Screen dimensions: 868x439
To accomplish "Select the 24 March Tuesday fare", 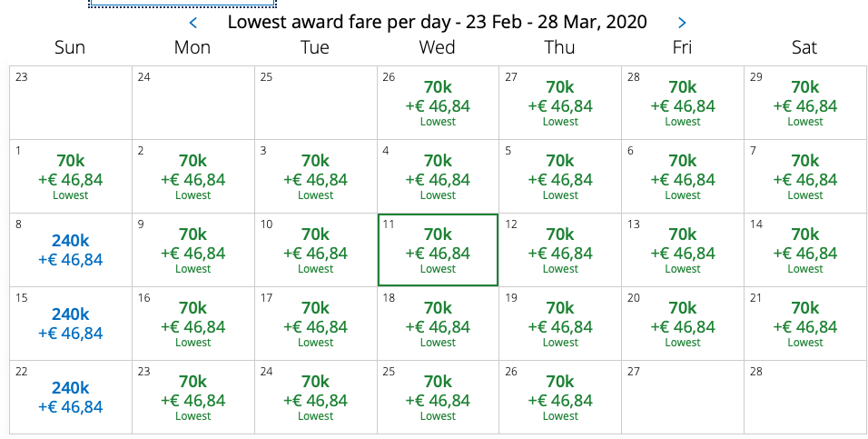I will 315,397.
